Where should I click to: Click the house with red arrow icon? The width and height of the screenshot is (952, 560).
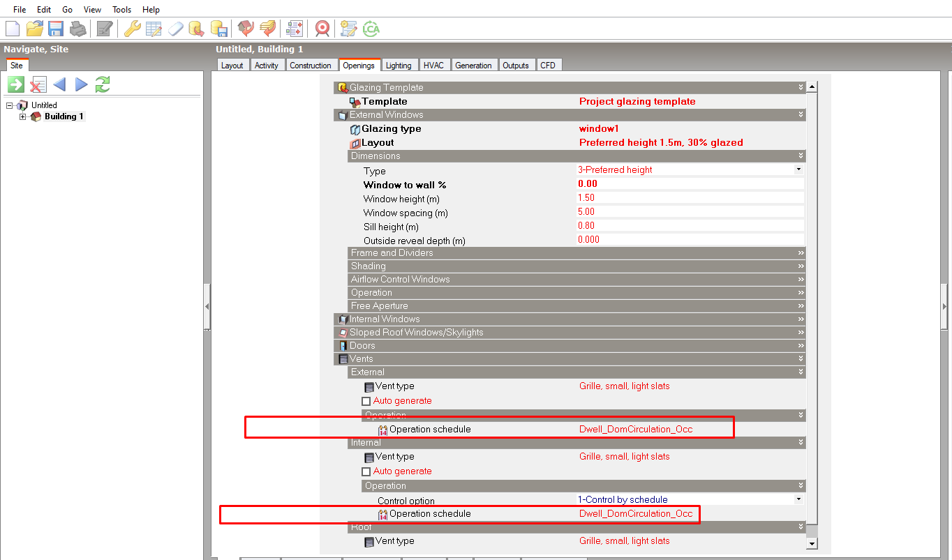[246, 29]
